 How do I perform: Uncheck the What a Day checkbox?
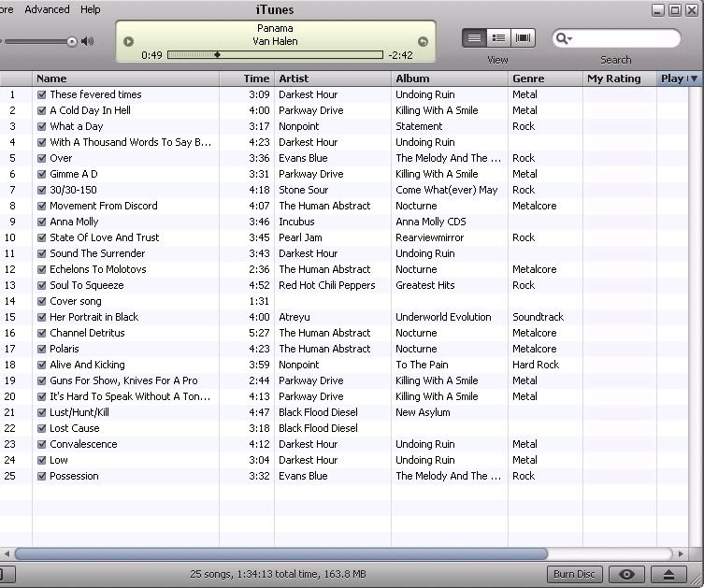coord(42,126)
